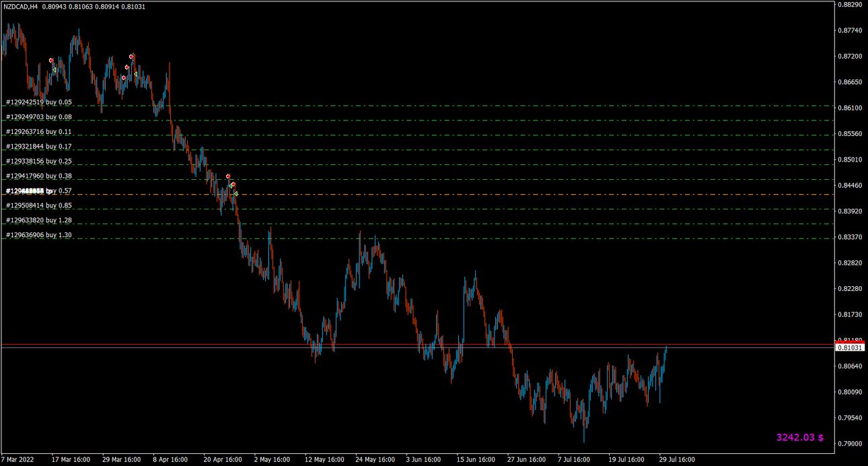Click the 0.87200 price axis label

click(849, 57)
